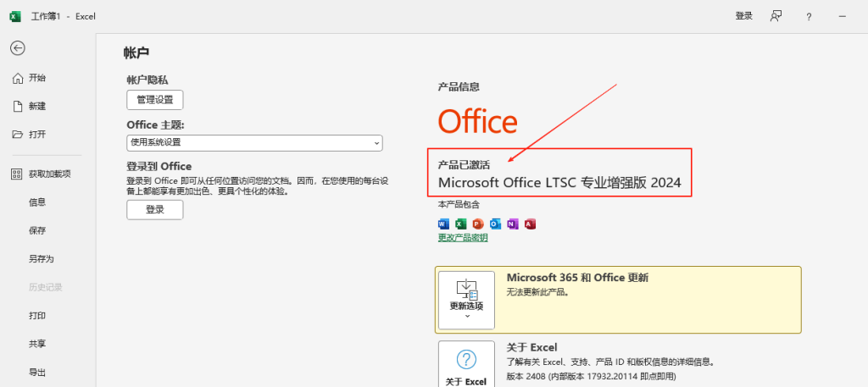Click the help question mark icon
Screen dimensions: 868x387
coord(809,17)
